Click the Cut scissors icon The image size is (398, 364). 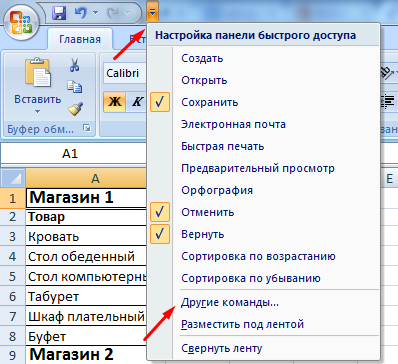[x=74, y=65]
